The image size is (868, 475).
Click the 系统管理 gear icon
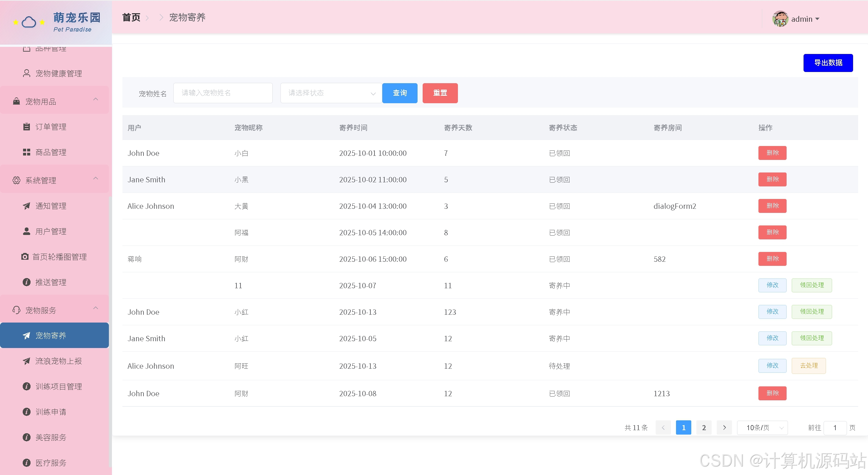tap(16, 180)
